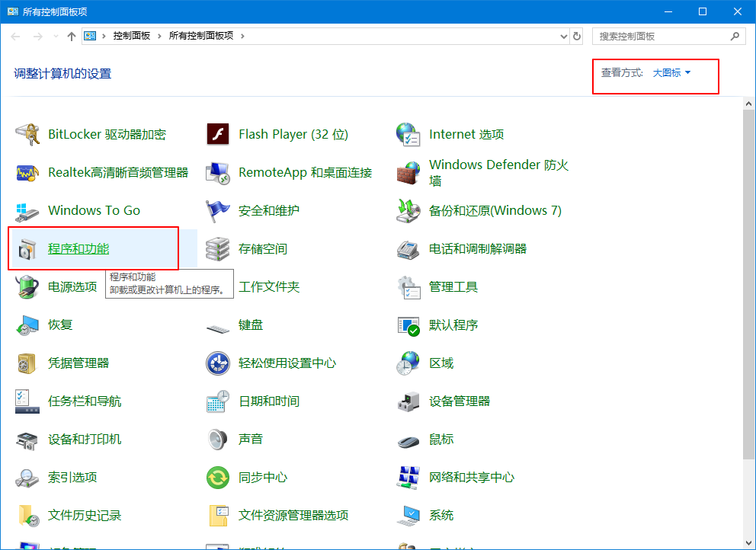756x550 pixels.
Task: Click the 鼠标 mouse icon
Action: pos(408,440)
